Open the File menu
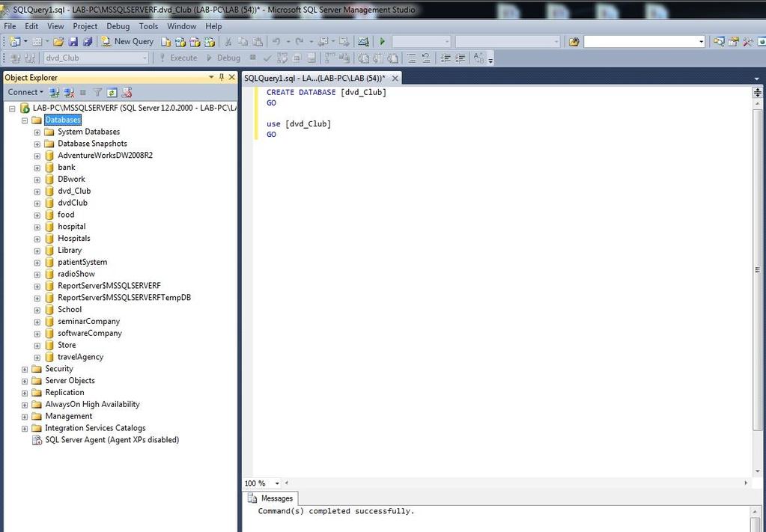Image resolution: width=766 pixels, height=532 pixels. [x=10, y=26]
